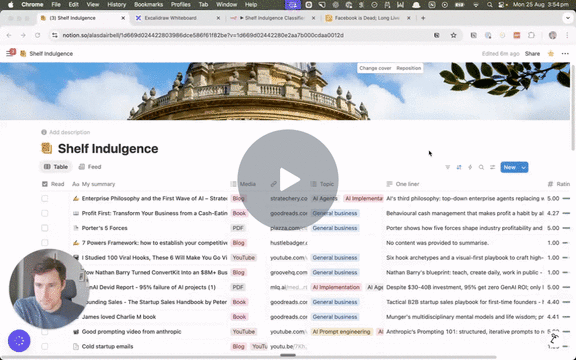Open the Topic column header menu
This screenshot has width=576, height=360.
point(323,184)
